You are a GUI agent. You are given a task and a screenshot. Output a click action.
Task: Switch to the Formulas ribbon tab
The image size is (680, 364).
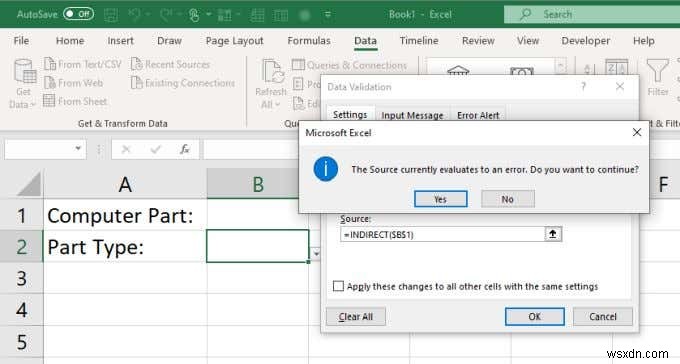pyautogui.click(x=309, y=41)
